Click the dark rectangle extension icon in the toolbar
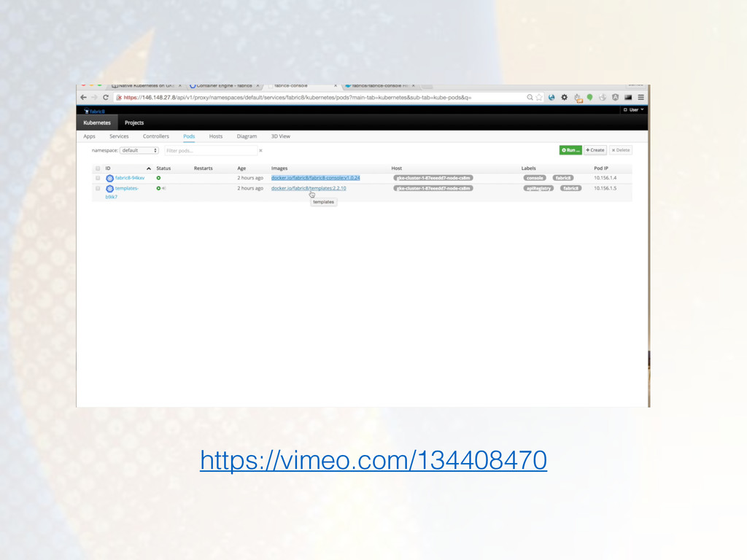747x560 pixels. (x=628, y=97)
